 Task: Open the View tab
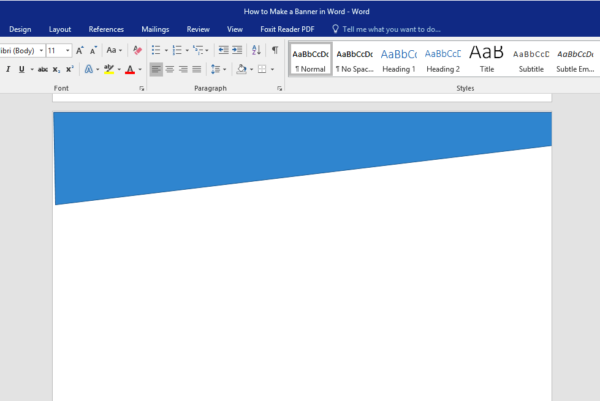(235, 29)
